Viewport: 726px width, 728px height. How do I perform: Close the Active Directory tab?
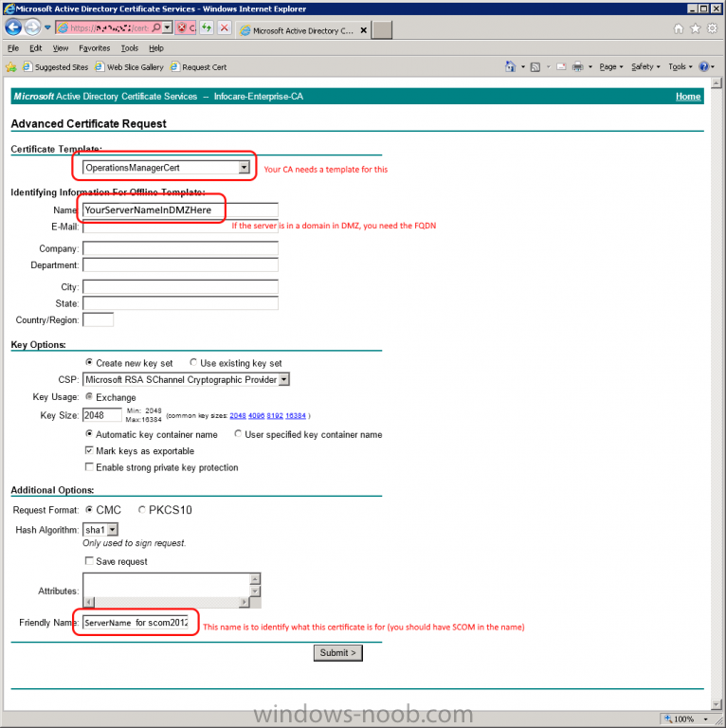pyautogui.click(x=363, y=30)
